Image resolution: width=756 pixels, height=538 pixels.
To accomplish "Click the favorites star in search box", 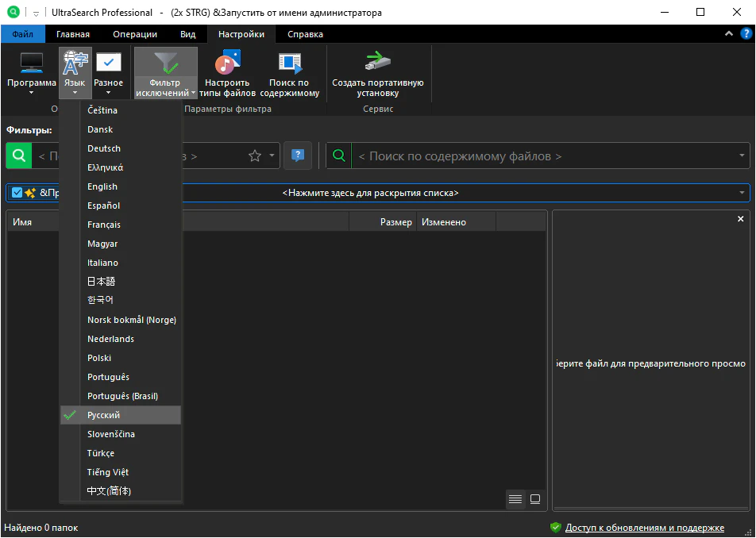I will pos(255,156).
